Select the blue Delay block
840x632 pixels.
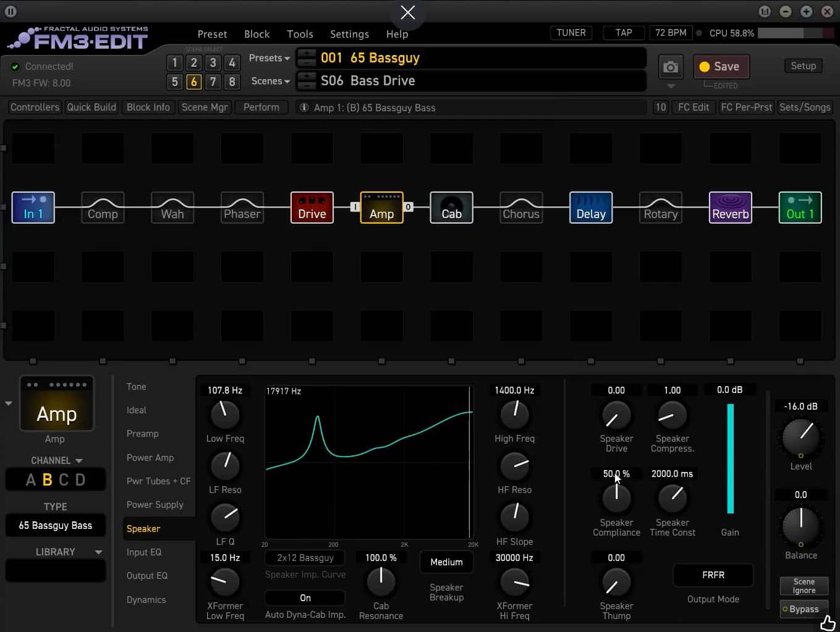[x=591, y=207]
